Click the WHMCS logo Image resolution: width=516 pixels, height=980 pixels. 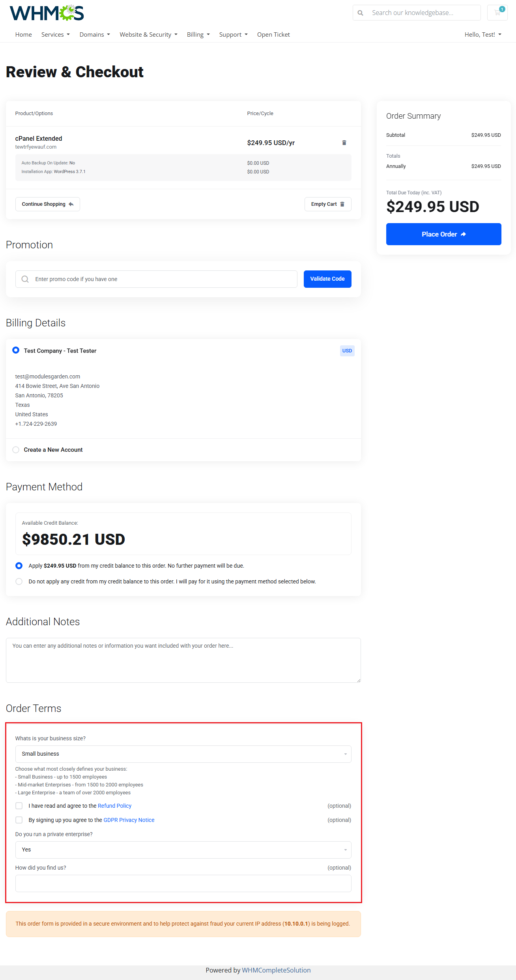47,13
